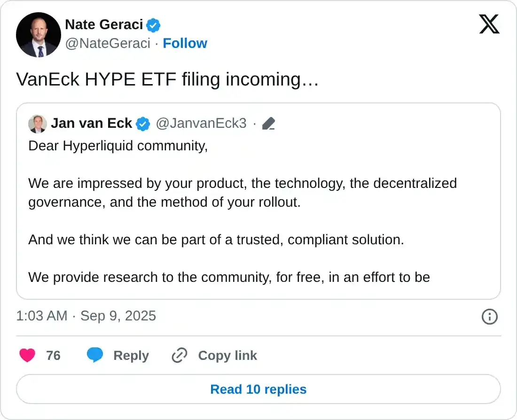Click the edited pencil icon on quoted post

click(x=268, y=124)
